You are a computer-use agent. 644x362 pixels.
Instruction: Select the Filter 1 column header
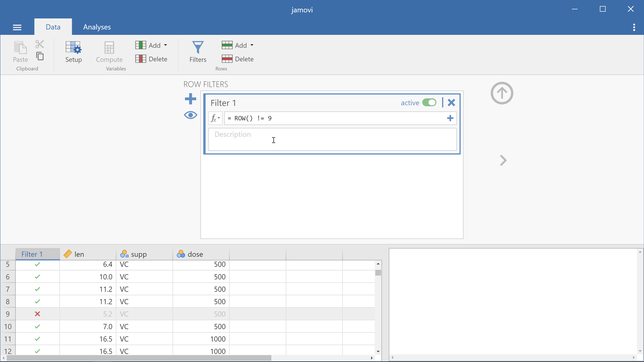(38, 254)
